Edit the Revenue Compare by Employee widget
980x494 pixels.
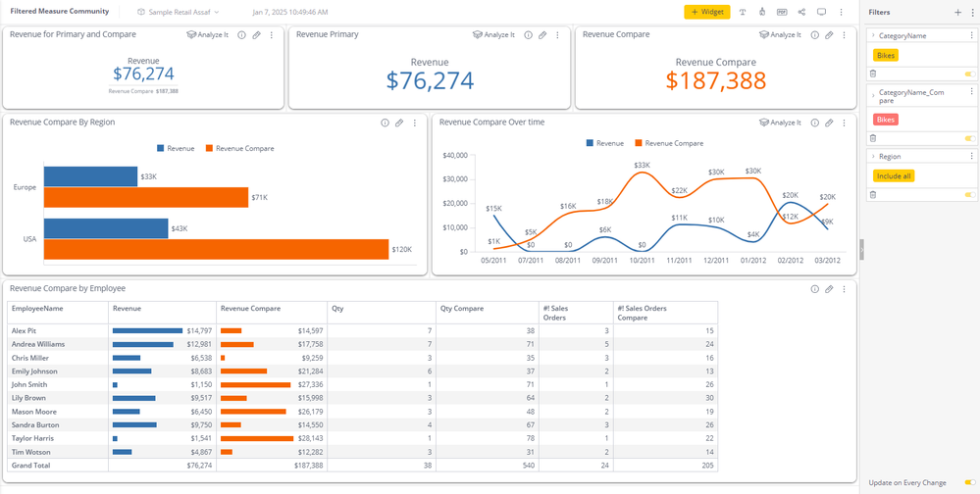pyautogui.click(x=829, y=289)
